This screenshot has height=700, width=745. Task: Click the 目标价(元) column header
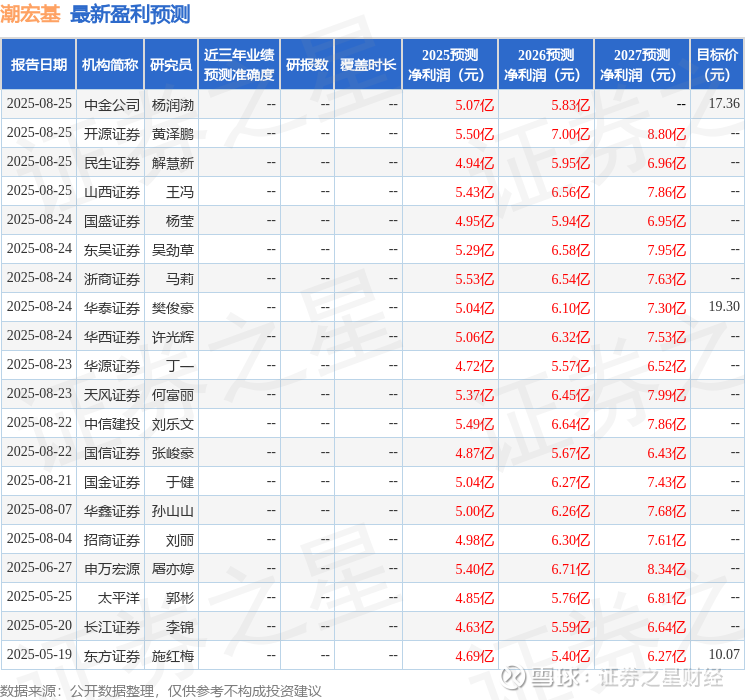tap(717, 65)
